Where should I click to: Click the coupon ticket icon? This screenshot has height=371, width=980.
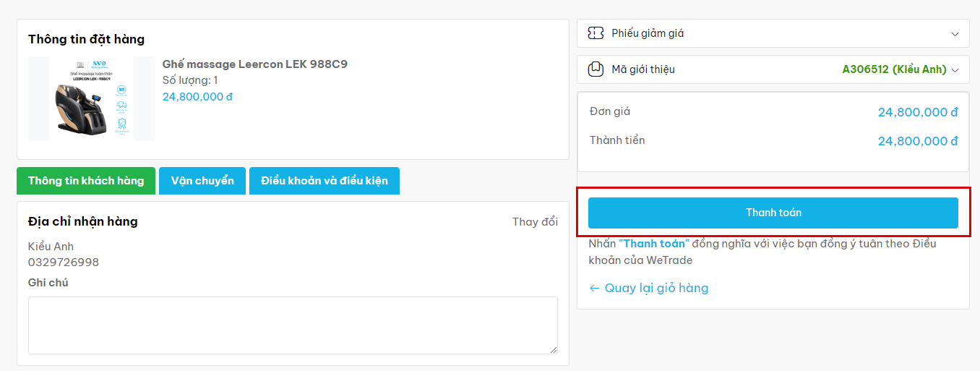(x=596, y=33)
